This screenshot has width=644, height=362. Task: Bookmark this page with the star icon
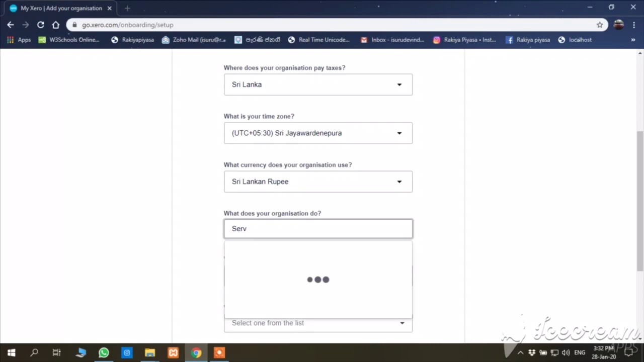[600, 25]
